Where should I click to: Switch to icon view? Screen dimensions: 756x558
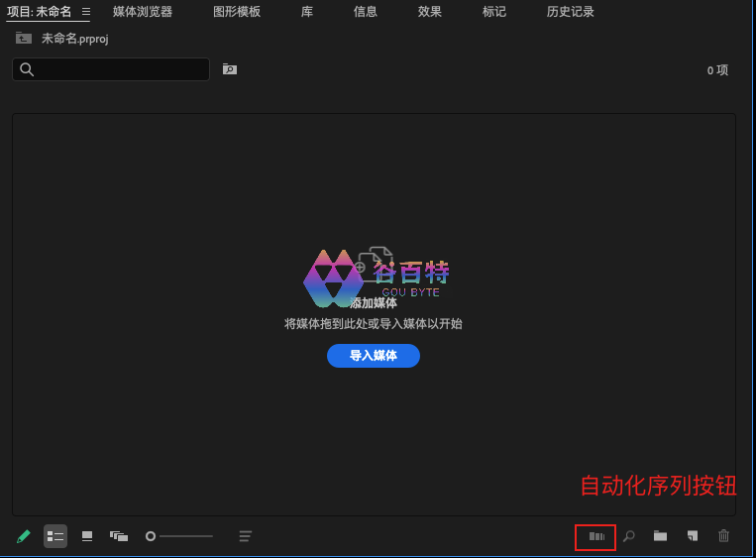pos(87,536)
